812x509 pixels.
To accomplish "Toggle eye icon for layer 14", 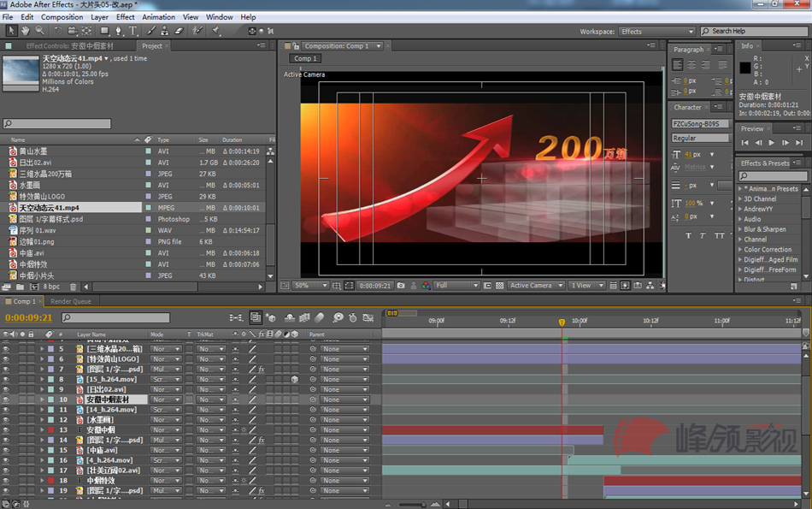I will pos(6,441).
